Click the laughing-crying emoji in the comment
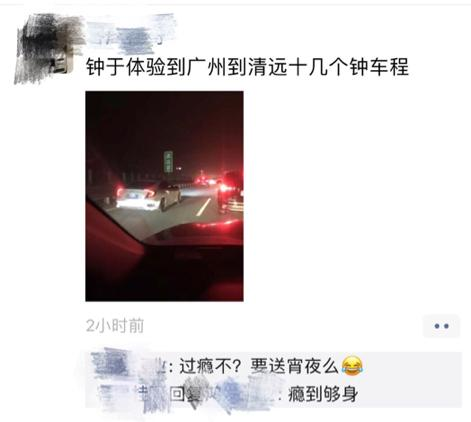Viewport: 471px width, 422px height. click(x=352, y=366)
